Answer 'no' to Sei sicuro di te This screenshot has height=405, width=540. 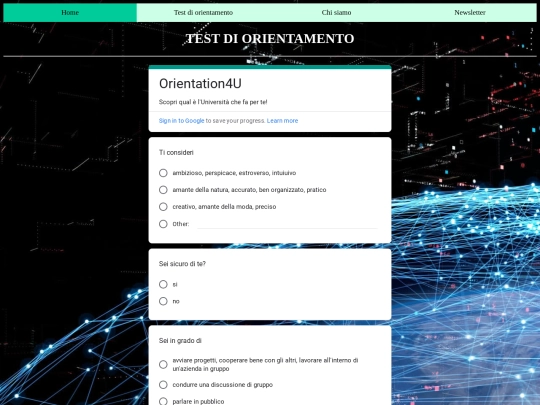click(163, 301)
